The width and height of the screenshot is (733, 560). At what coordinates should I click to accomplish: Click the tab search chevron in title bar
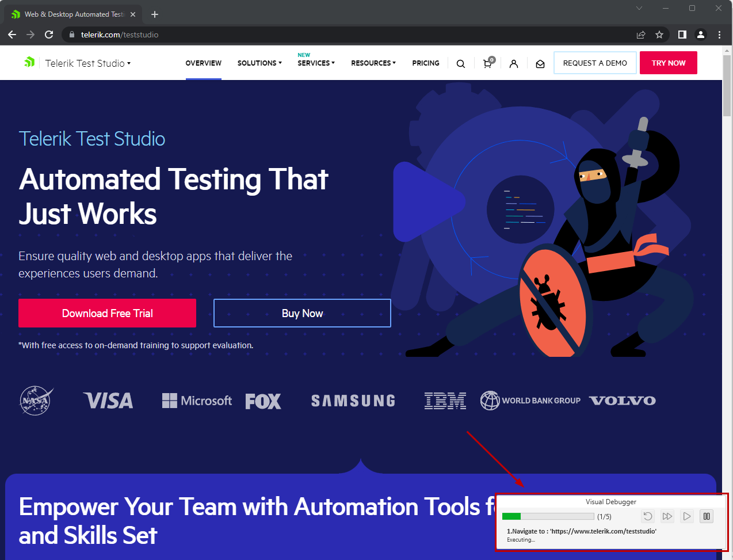click(x=639, y=8)
